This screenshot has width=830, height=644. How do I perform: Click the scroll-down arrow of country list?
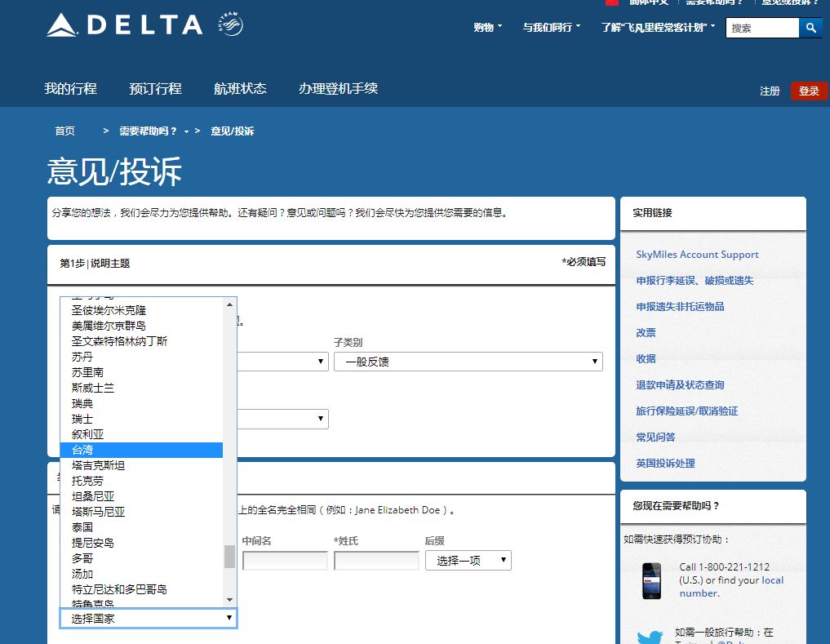[229, 599]
